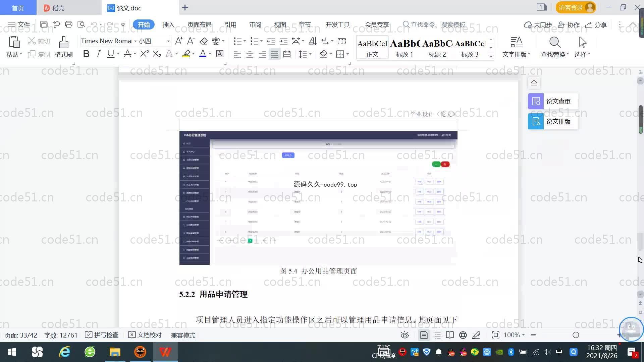Toggle align right
Viewport: 644px width, 362px height.
pyautogui.click(x=262, y=54)
